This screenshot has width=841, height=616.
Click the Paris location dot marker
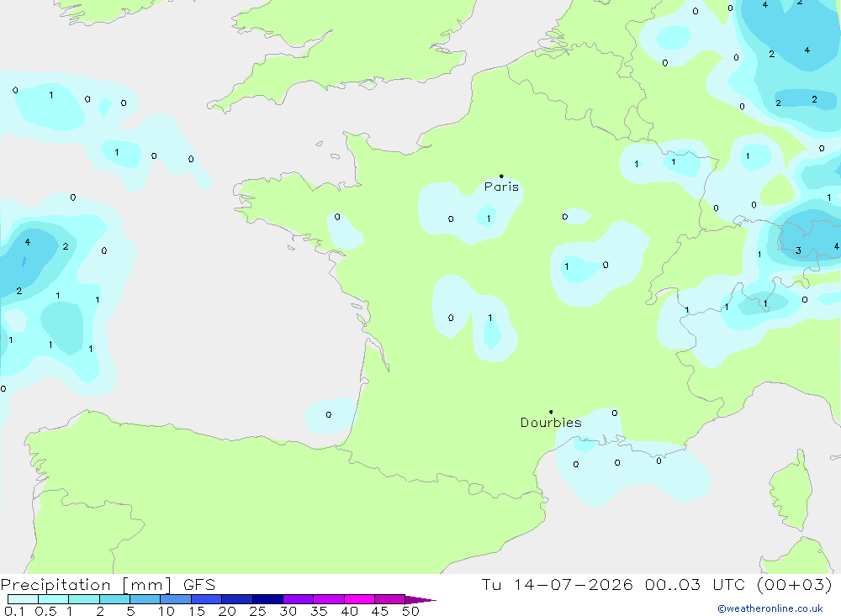(501, 176)
